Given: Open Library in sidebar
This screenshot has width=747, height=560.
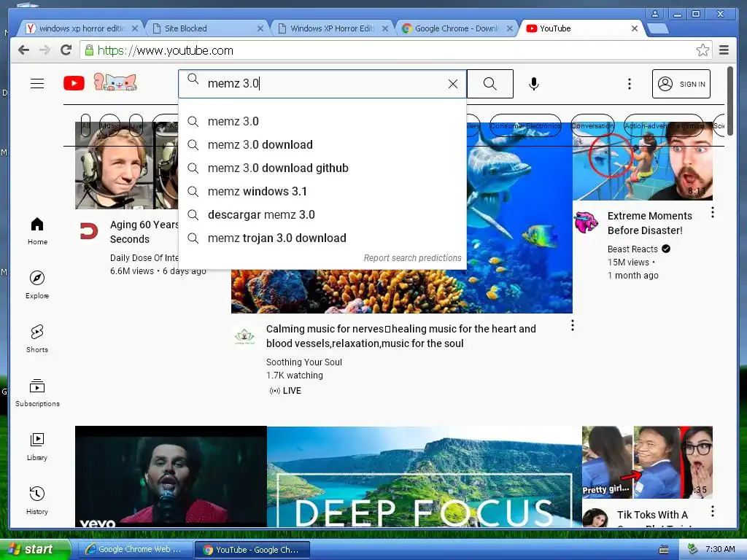Looking at the screenshot, I should pyautogui.click(x=37, y=447).
